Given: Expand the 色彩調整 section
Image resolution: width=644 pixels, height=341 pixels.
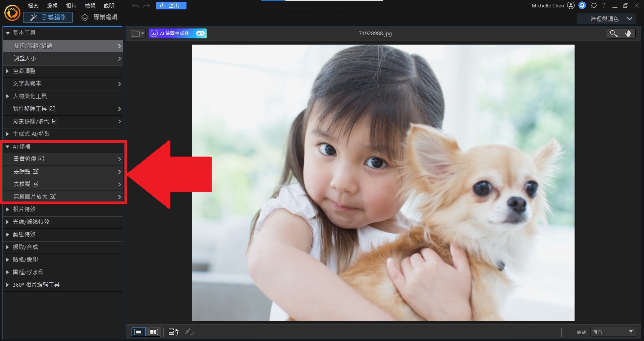Looking at the screenshot, I should 7,71.
